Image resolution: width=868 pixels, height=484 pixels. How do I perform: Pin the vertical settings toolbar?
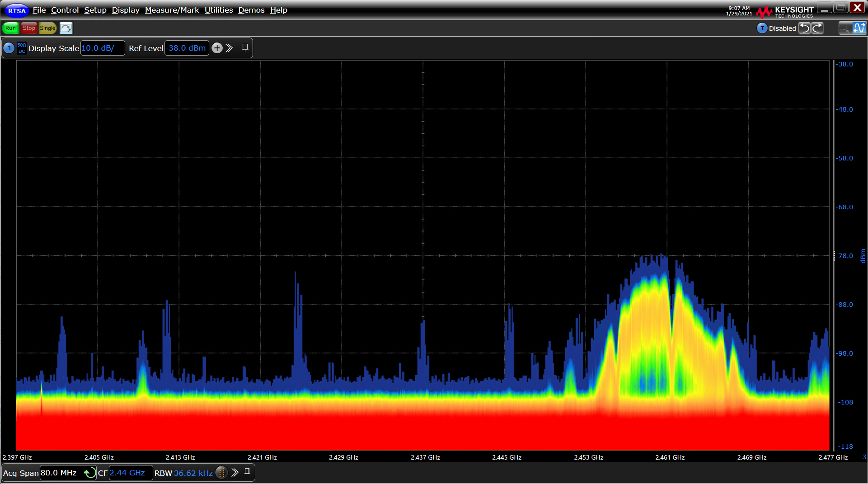point(245,48)
